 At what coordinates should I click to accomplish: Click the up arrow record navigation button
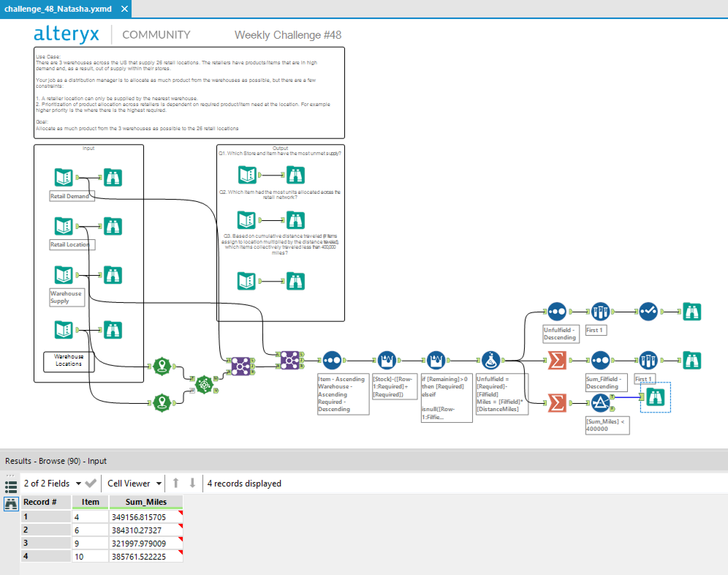coord(177,483)
